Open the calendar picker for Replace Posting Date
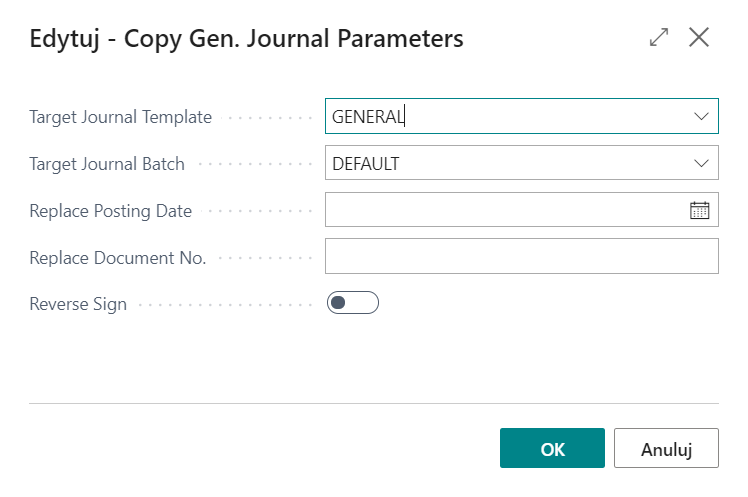 [699, 210]
